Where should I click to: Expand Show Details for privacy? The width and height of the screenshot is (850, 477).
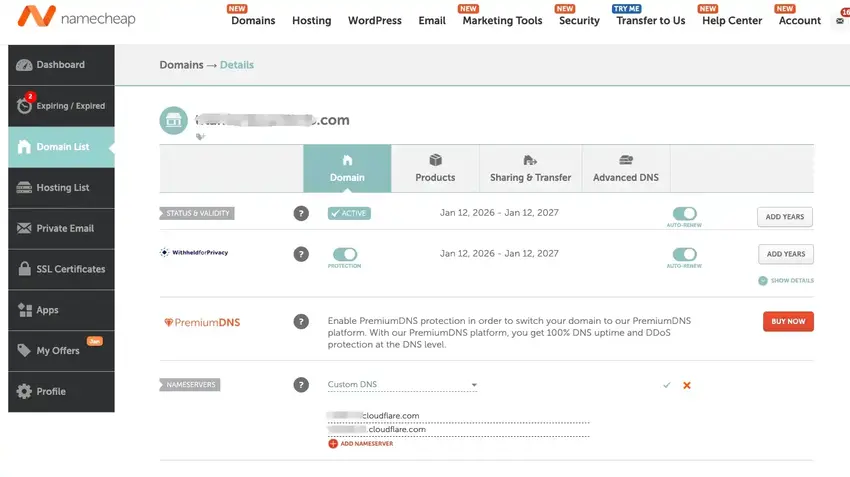click(x=786, y=281)
